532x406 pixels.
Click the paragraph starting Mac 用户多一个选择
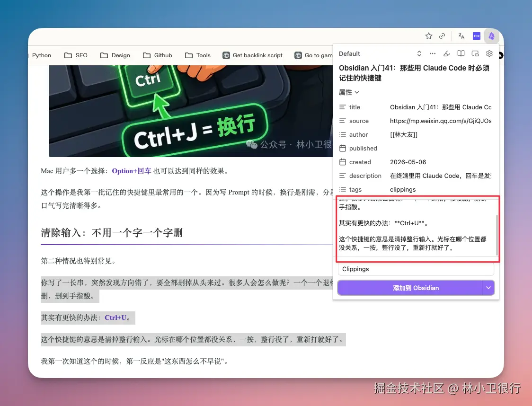point(135,171)
